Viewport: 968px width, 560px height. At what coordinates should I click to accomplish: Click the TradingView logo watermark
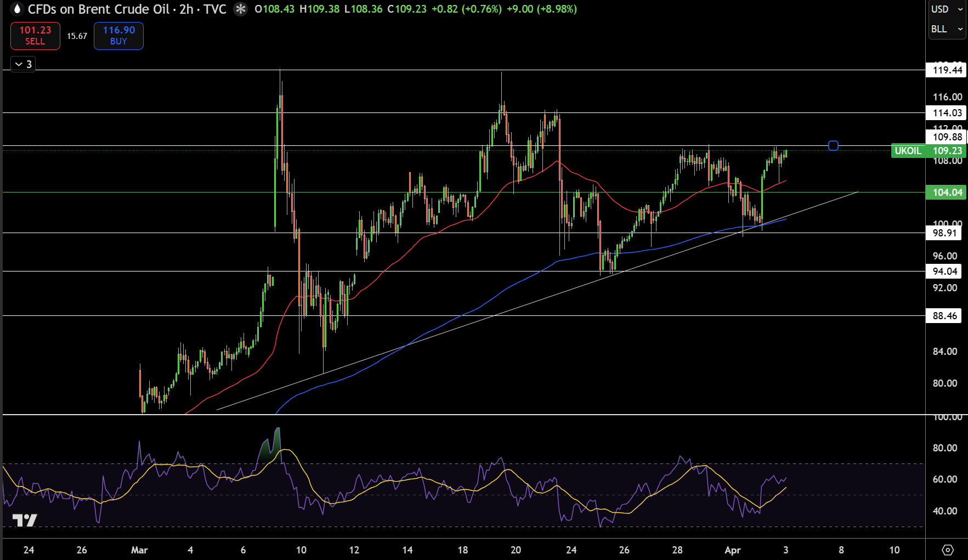click(x=25, y=520)
